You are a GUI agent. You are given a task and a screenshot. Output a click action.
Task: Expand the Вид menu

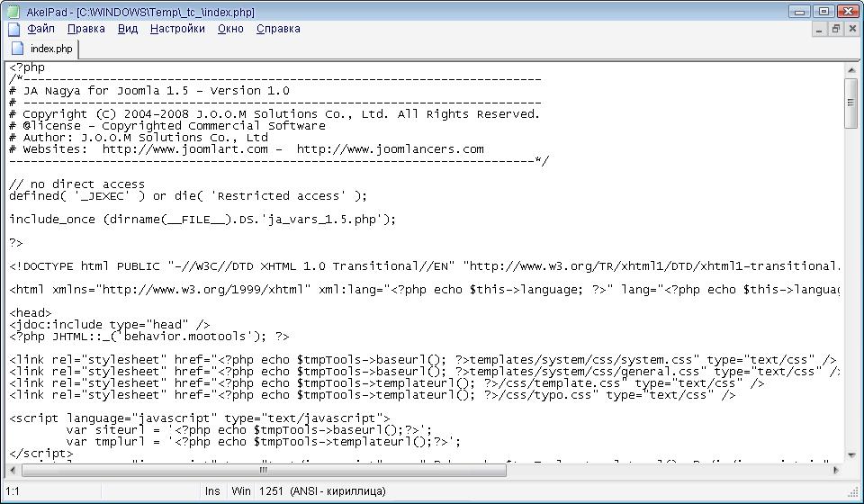click(x=128, y=29)
